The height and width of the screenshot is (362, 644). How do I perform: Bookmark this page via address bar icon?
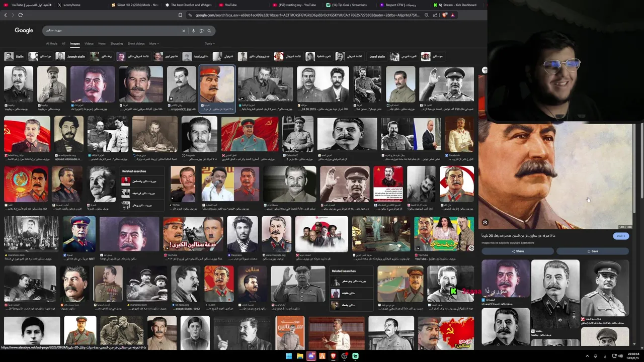point(180,15)
